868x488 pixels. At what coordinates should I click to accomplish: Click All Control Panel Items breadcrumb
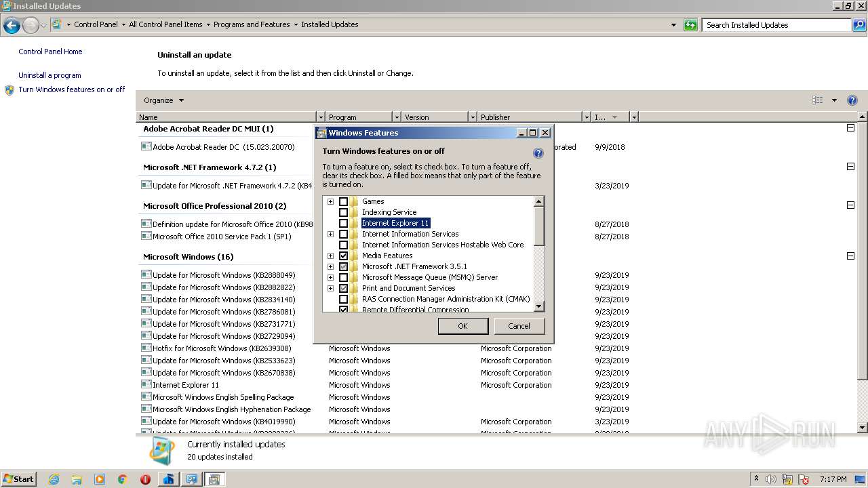point(165,24)
